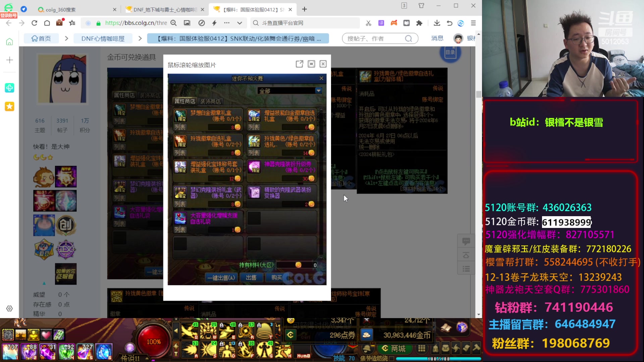Click the scissors screenshot tool
Screen dimensions: 644x362
pos(369,23)
